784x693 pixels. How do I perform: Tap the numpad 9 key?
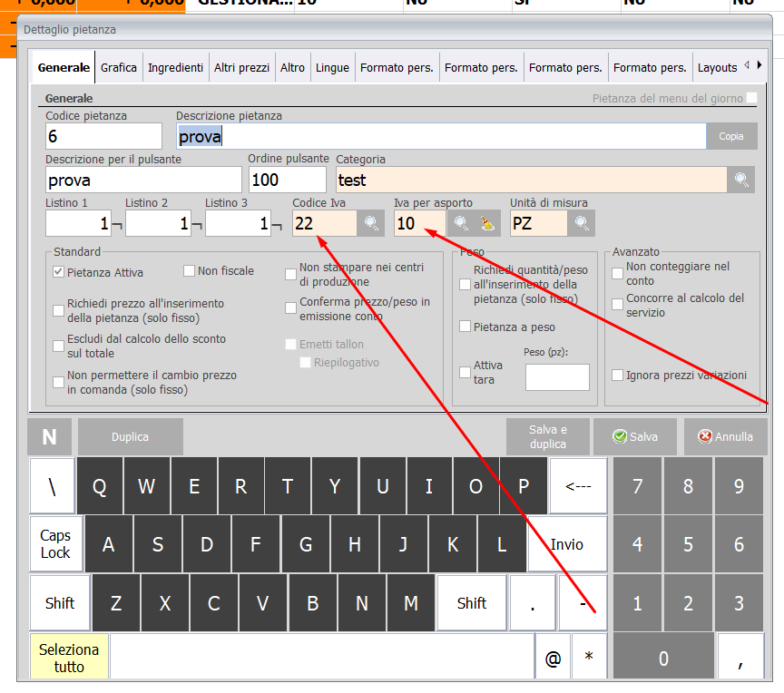point(739,485)
